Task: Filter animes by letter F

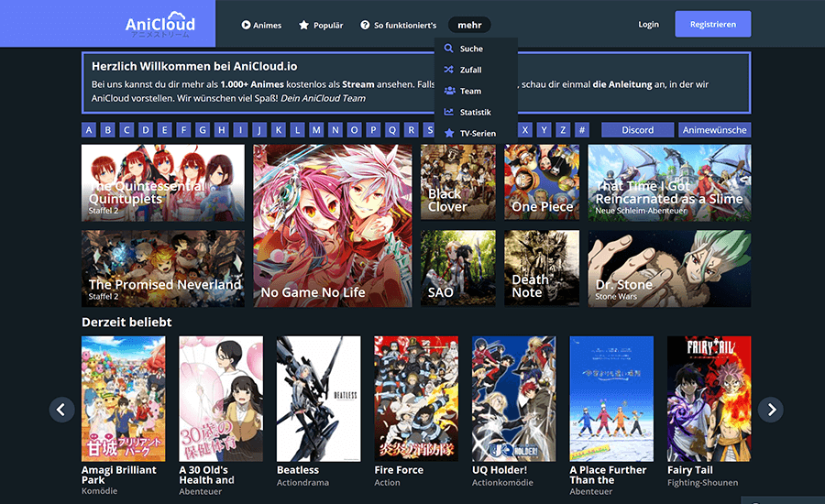Action: [x=183, y=130]
